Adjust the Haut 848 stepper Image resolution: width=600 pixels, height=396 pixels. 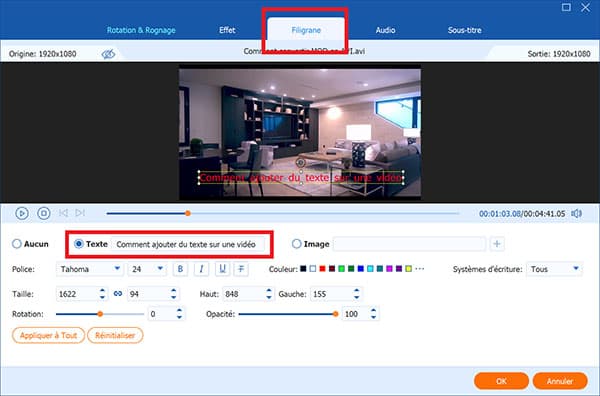[269, 294]
